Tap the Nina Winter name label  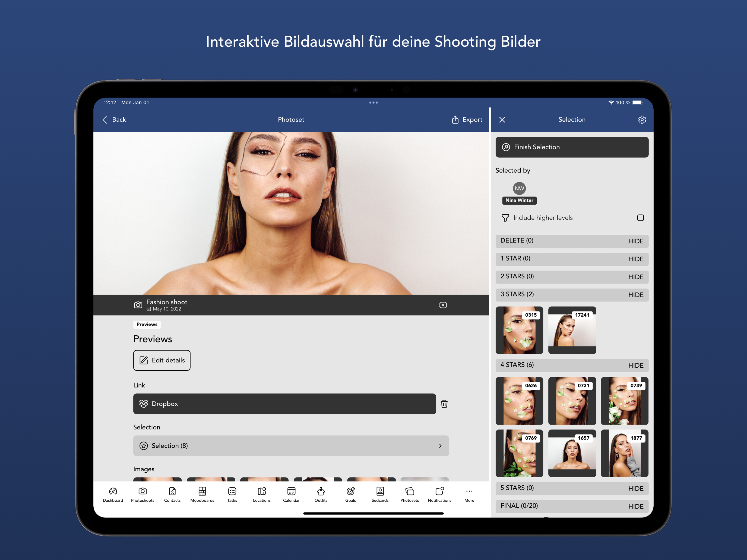519,200
